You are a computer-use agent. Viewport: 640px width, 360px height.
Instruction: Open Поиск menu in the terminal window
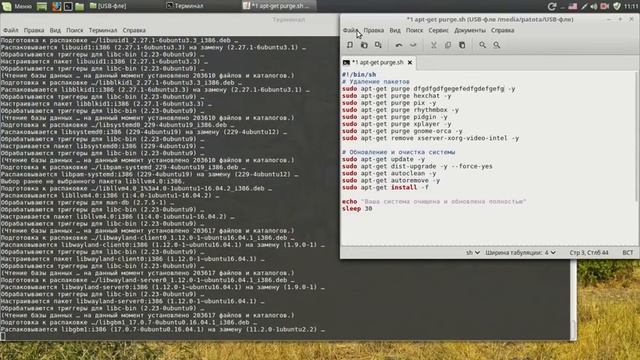(74, 30)
